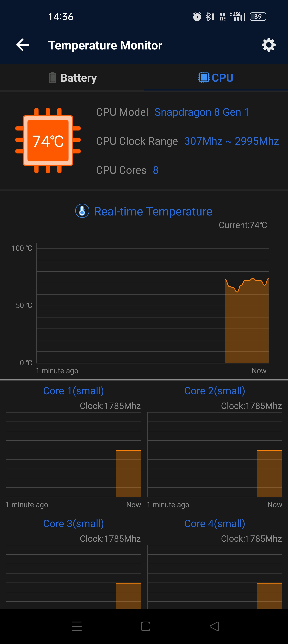The height and width of the screenshot is (644, 288).
Task: Tap the battery level indicator showing 39
Action: pyautogui.click(x=258, y=17)
